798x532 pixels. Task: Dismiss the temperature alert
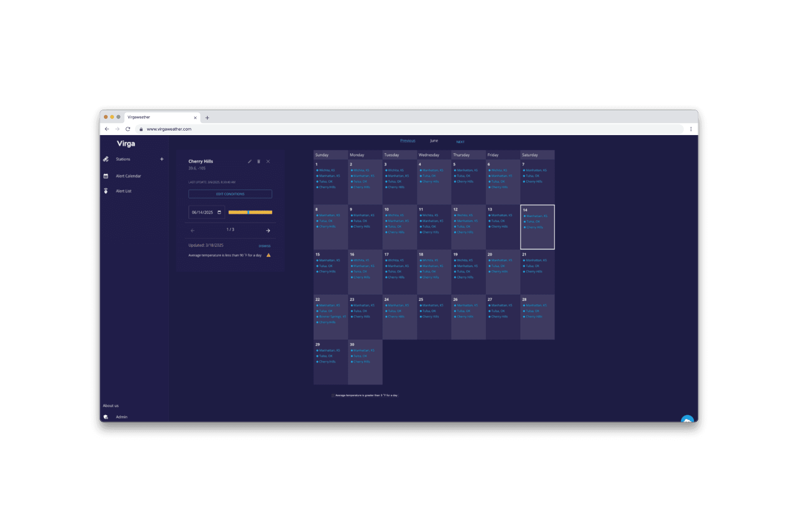pyautogui.click(x=264, y=246)
